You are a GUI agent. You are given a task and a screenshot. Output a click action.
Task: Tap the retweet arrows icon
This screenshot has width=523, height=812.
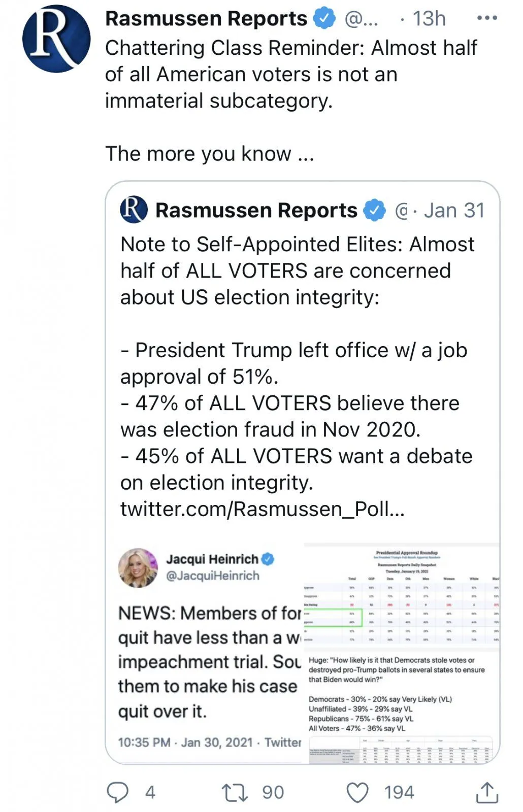point(235,792)
